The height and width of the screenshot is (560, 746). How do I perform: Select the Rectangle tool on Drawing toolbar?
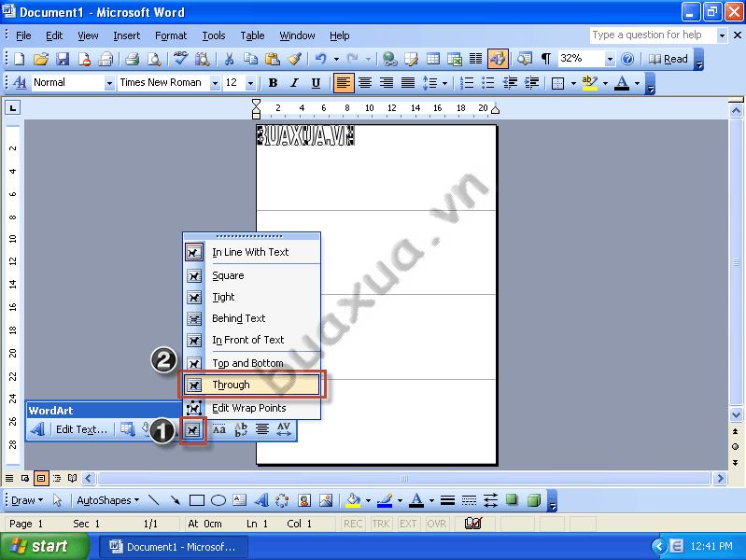tap(196, 500)
